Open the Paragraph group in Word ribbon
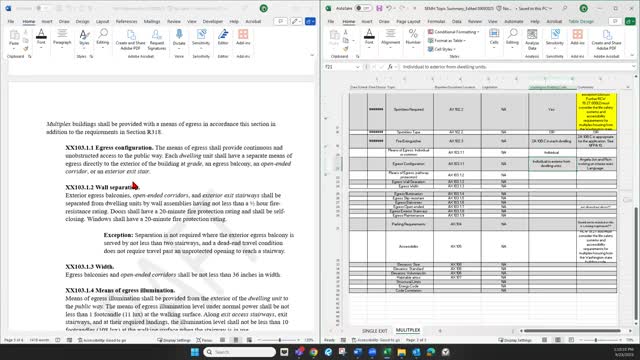 [62, 38]
